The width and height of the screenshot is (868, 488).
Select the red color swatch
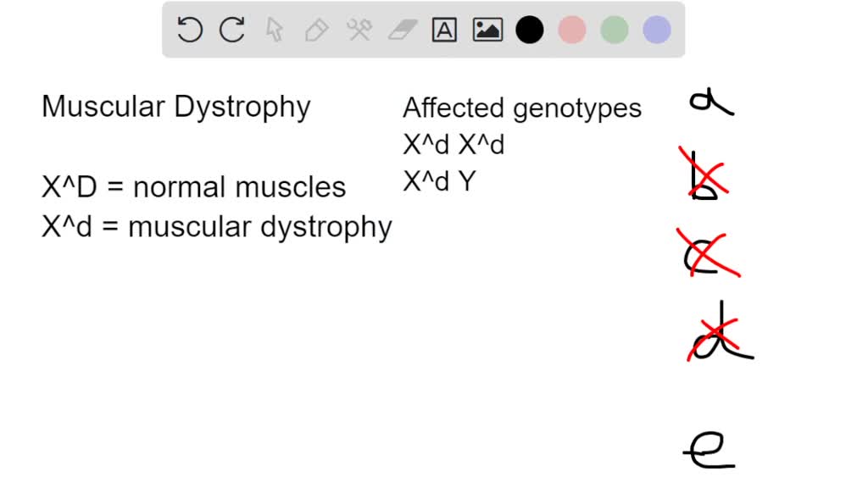(571, 30)
